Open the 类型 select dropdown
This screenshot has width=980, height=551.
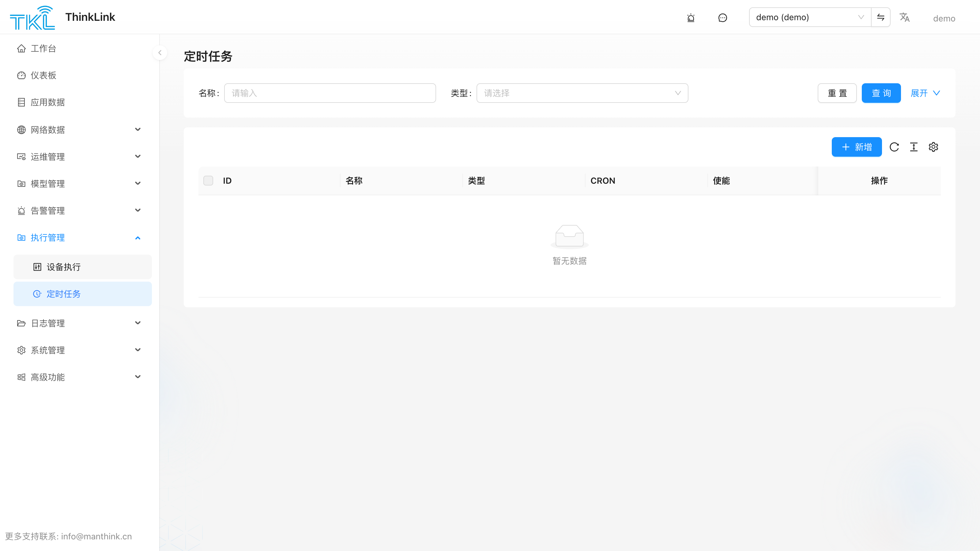click(x=582, y=93)
